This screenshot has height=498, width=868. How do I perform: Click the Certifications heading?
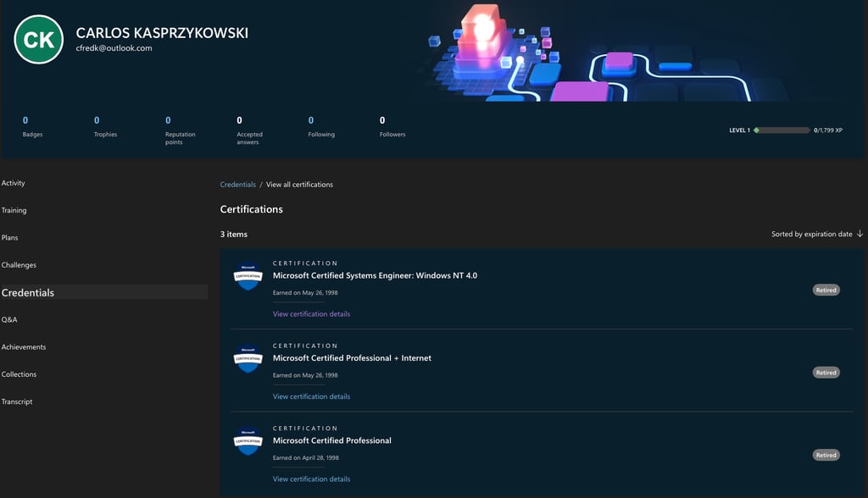click(x=251, y=209)
